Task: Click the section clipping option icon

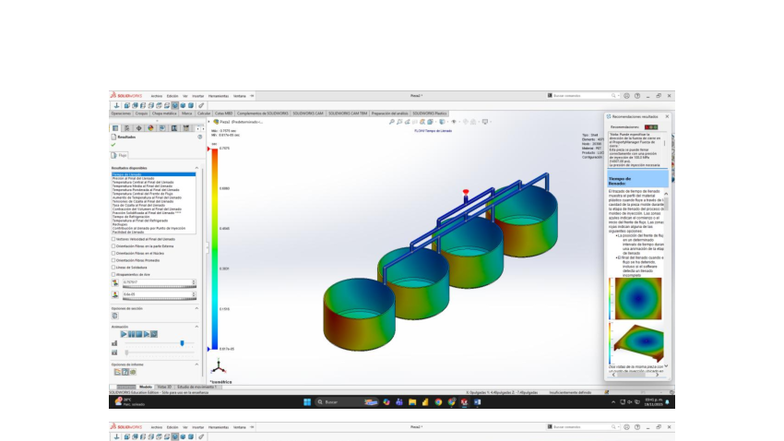Action: pyautogui.click(x=115, y=316)
